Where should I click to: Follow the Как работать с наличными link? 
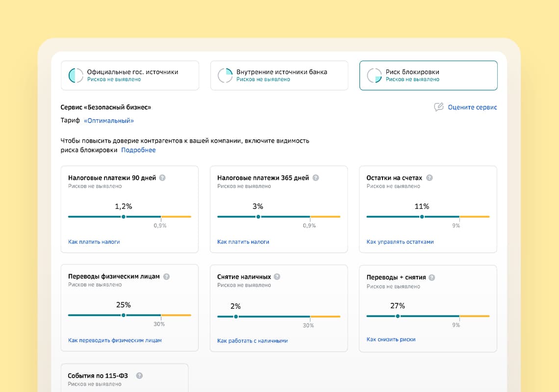click(253, 341)
